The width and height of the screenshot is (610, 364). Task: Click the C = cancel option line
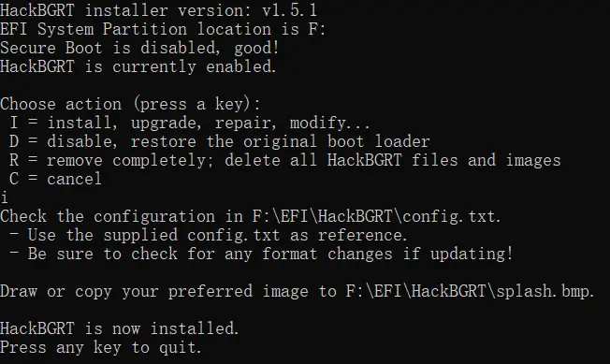(x=55, y=179)
